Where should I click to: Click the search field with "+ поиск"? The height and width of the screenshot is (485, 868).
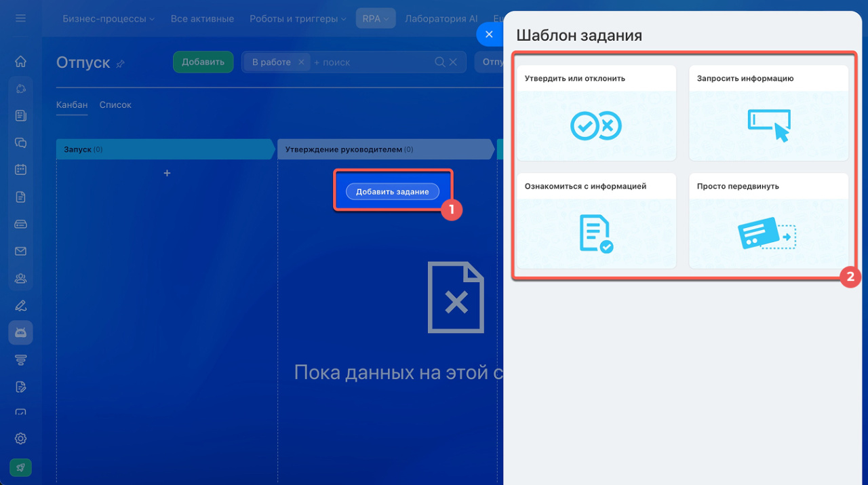[370, 62]
